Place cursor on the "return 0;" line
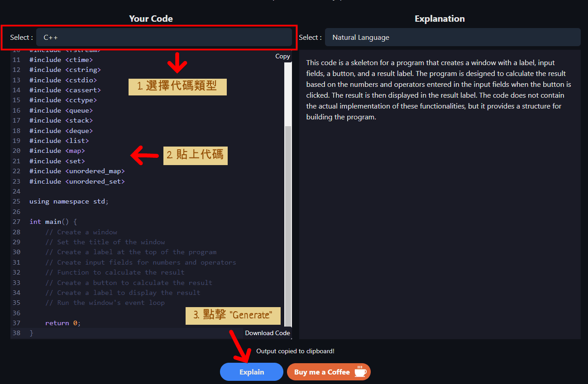The width and height of the screenshot is (588, 384). point(62,323)
